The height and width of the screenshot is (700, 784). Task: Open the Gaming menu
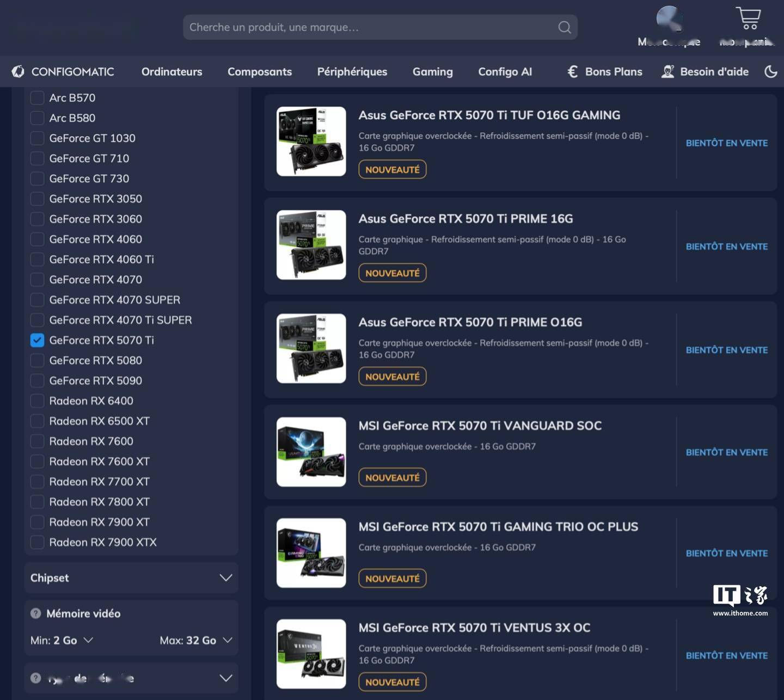point(433,71)
